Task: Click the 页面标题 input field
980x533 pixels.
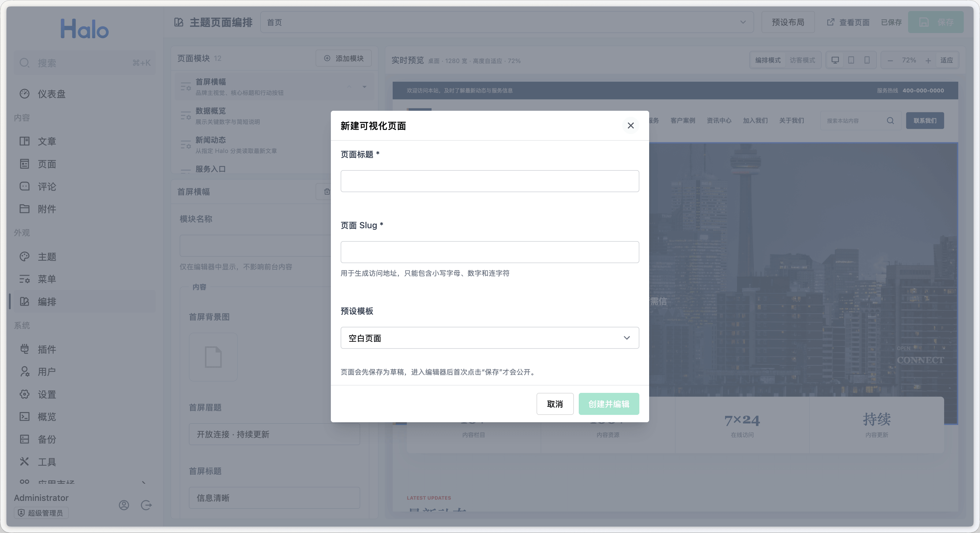Action: click(490, 181)
